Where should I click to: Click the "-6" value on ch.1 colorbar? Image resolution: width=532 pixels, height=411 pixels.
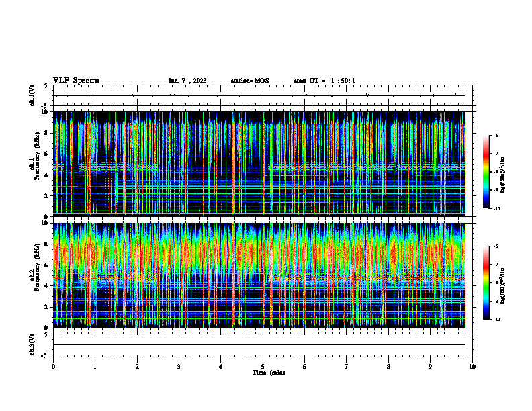tap(496, 135)
